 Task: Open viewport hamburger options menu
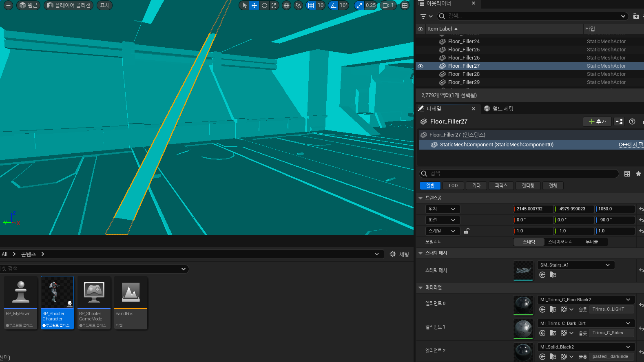pos(8,5)
